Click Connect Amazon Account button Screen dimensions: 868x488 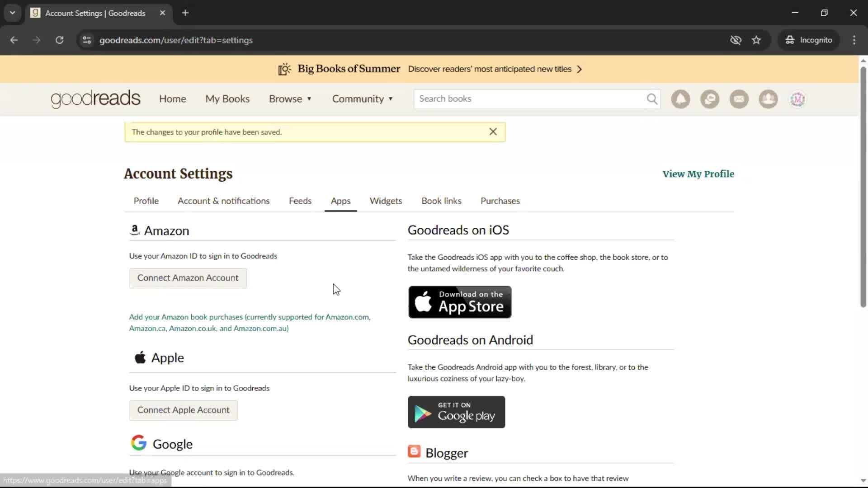click(x=188, y=278)
